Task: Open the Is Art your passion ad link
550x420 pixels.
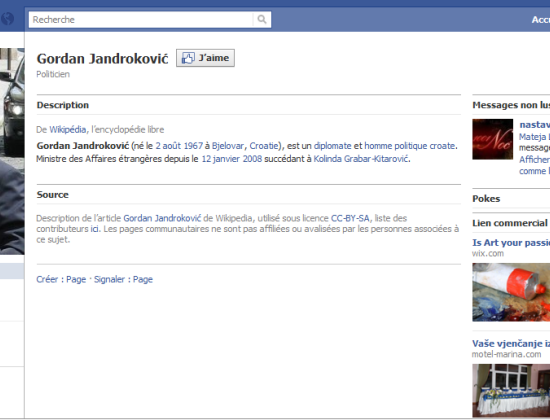Action: tap(511, 242)
